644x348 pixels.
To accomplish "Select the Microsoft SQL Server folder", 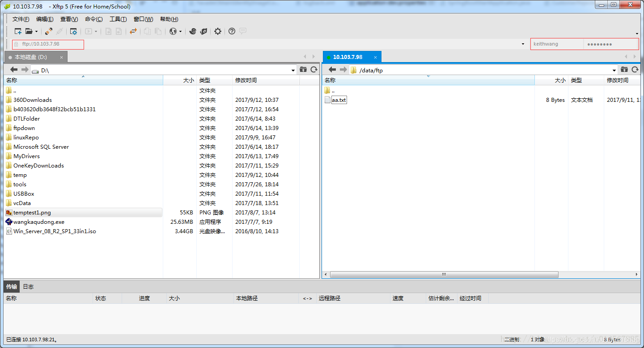I will [x=41, y=147].
